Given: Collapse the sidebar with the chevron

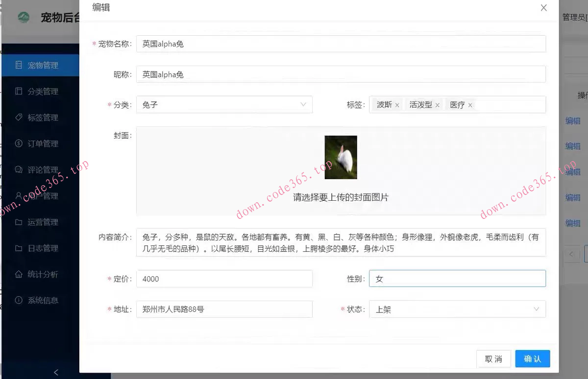Looking at the screenshot, I should tap(55, 372).
